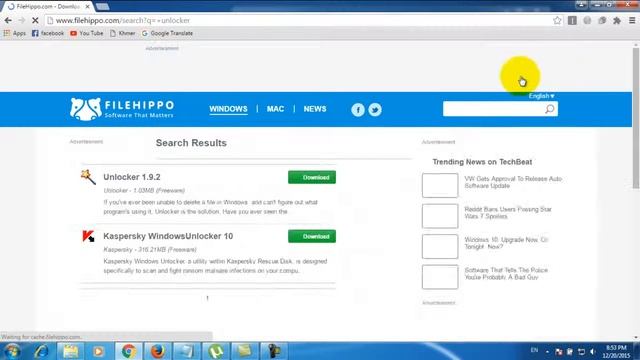The width and height of the screenshot is (640, 360).
Task: Open a new tab next to FileHippo tab
Action: (102, 6)
